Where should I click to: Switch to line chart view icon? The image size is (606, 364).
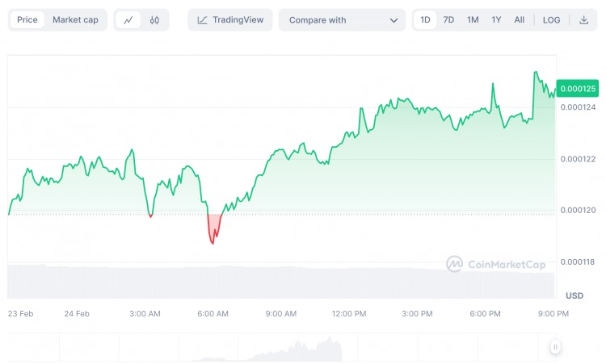(128, 20)
